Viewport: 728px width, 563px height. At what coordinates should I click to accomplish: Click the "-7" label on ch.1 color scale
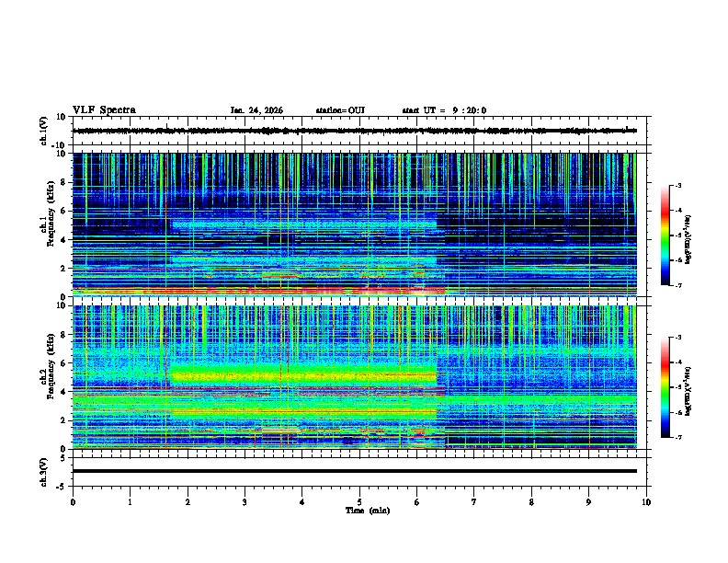click(x=678, y=285)
